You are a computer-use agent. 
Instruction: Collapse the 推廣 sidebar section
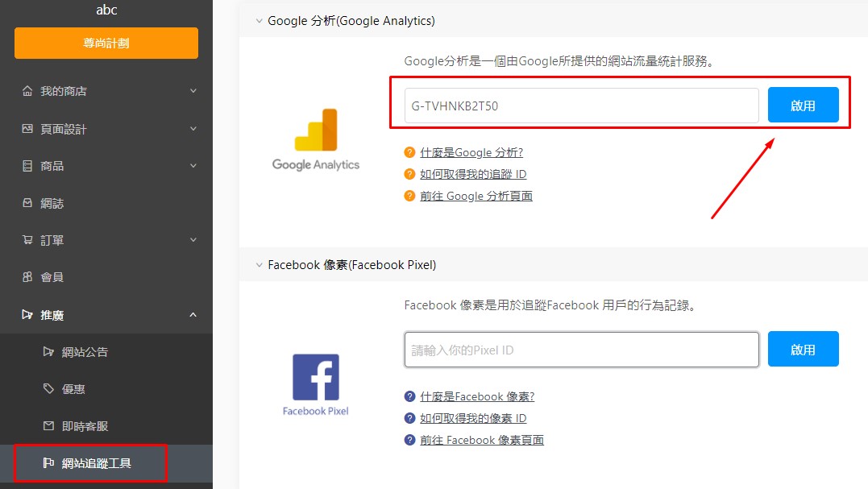[x=193, y=315]
